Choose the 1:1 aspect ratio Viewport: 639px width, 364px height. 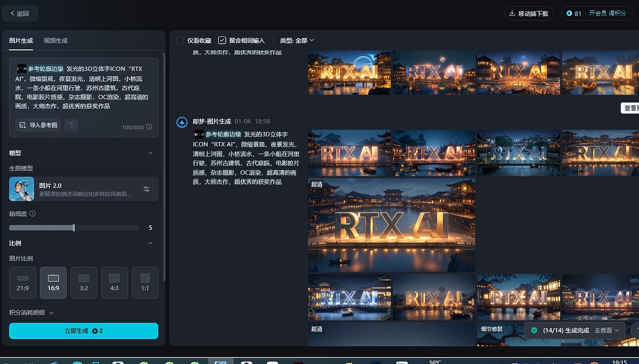pos(145,283)
